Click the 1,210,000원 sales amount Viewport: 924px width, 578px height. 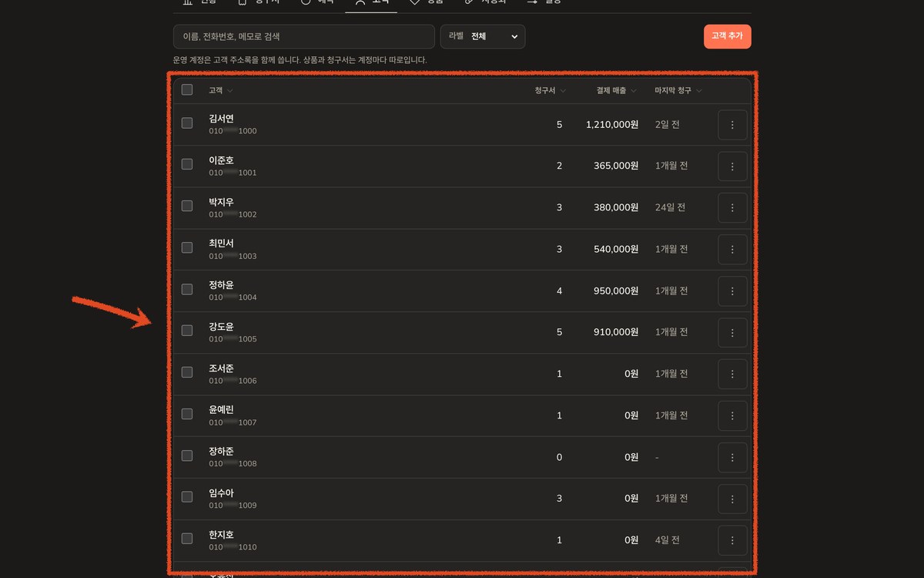coord(612,124)
